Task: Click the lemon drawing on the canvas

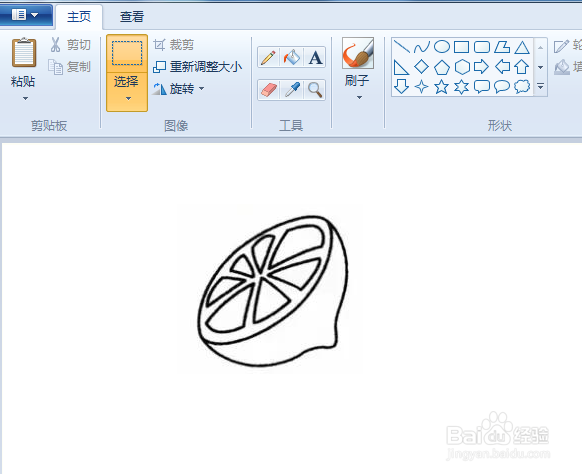Action: pos(273,291)
